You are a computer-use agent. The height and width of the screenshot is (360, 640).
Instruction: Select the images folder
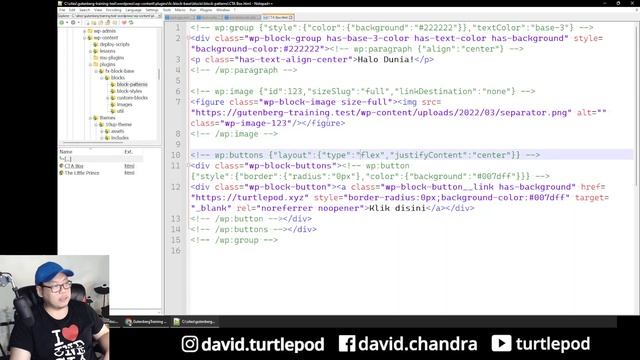pyautogui.click(x=124, y=104)
